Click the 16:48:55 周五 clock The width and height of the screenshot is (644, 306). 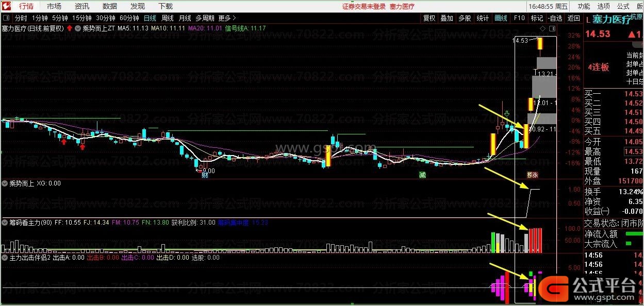548,7
